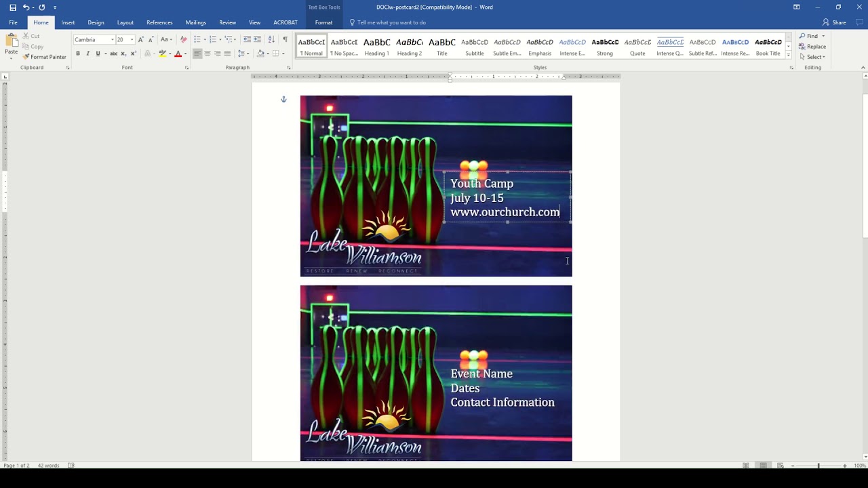Toggle Align Right for paragraph
Image resolution: width=868 pixels, height=488 pixels.
coord(217,54)
